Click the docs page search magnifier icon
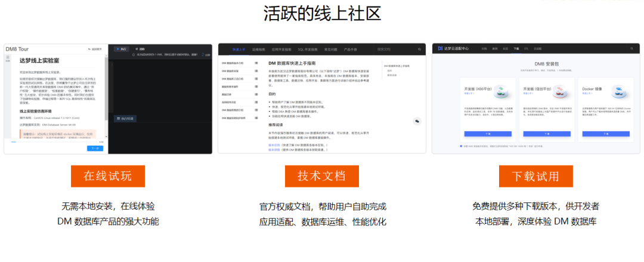The image size is (644, 262). 419,49
